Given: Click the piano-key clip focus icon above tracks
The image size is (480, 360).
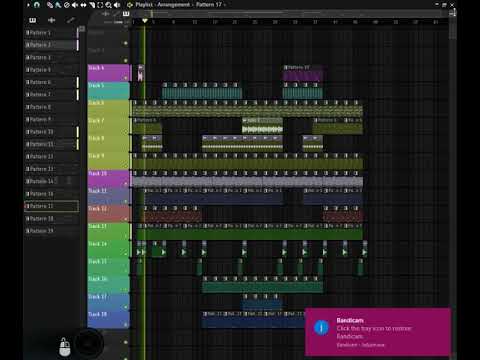Looking at the screenshot, I should click(126, 13).
